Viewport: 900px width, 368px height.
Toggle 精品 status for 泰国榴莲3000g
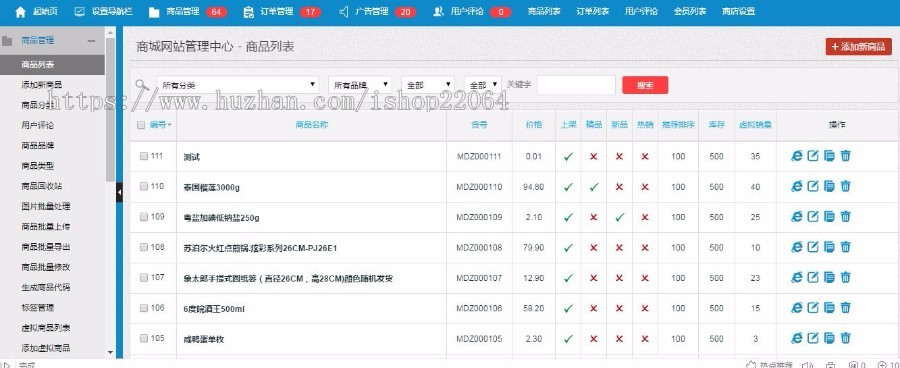pyautogui.click(x=594, y=187)
